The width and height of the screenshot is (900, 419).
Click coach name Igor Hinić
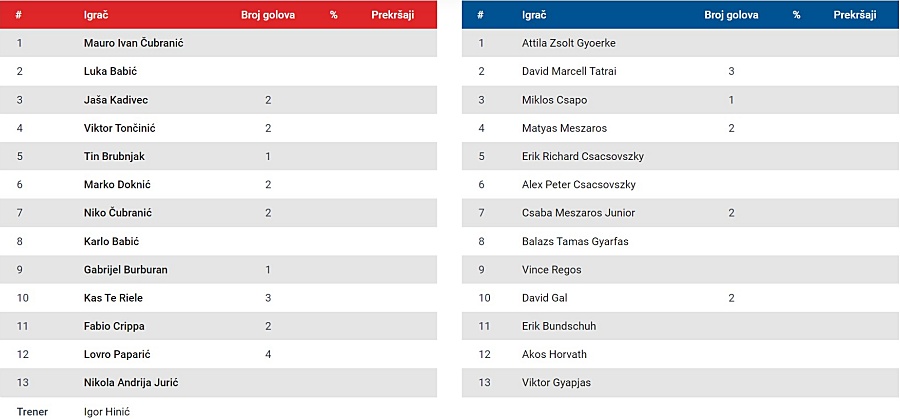(x=107, y=412)
